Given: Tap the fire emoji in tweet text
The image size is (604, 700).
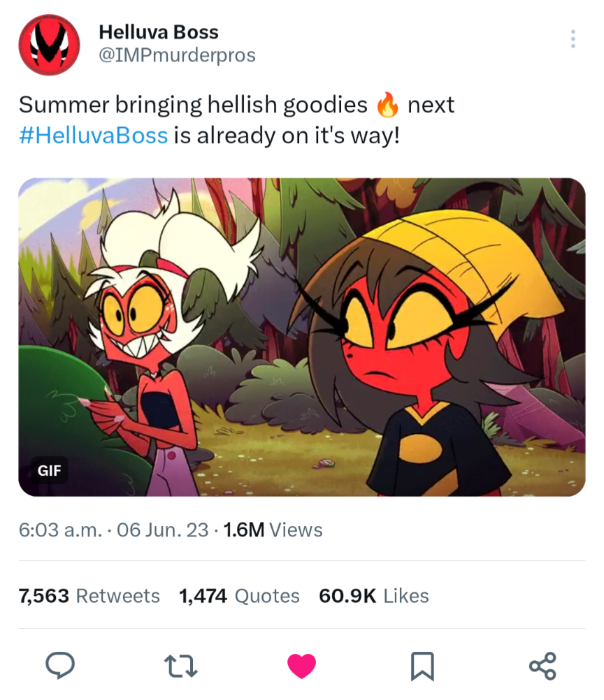Looking at the screenshot, I should pyautogui.click(x=387, y=105).
